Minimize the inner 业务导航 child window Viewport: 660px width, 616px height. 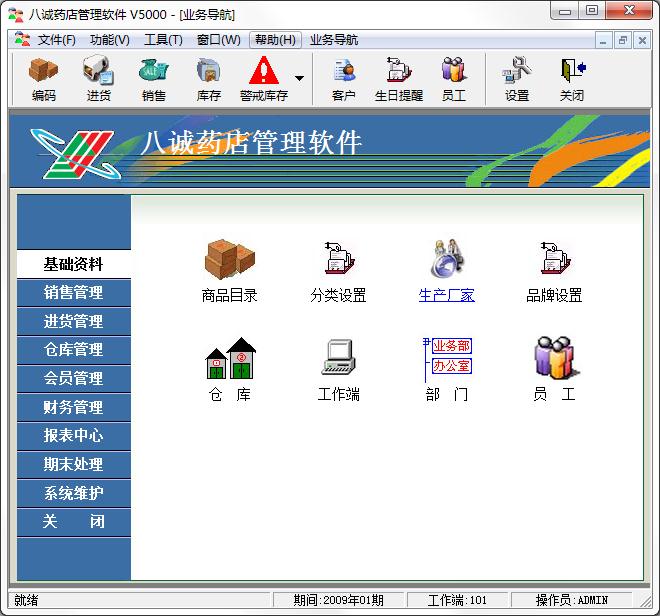coord(603,41)
